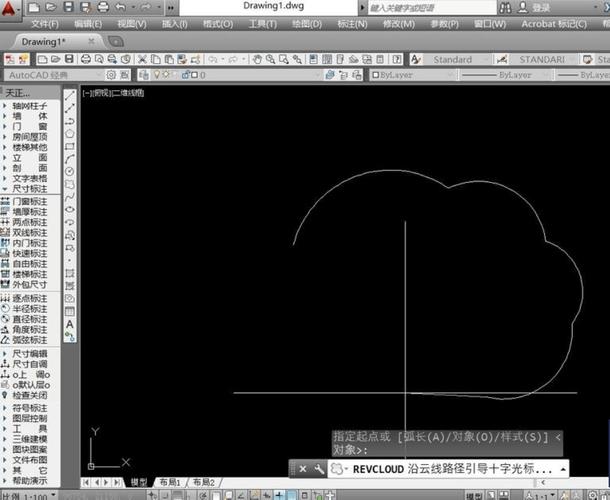Select the Rectangle draw tool

point(70,146)
